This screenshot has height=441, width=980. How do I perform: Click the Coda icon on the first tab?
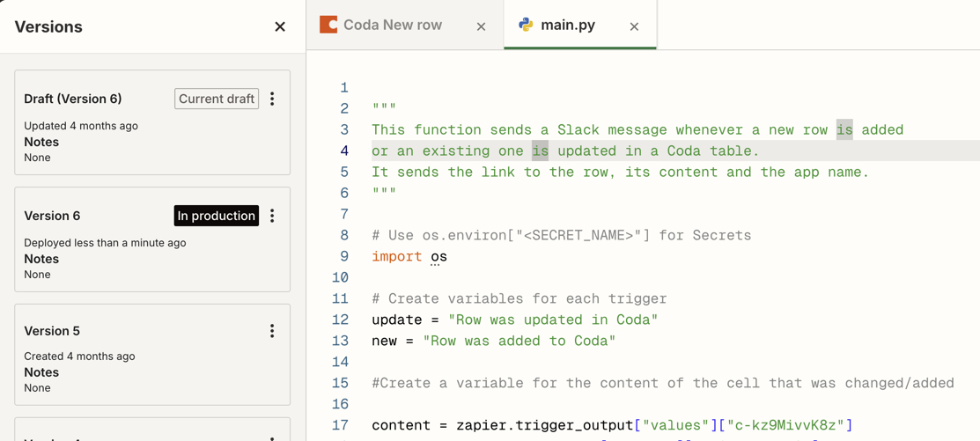coord(328,25)
